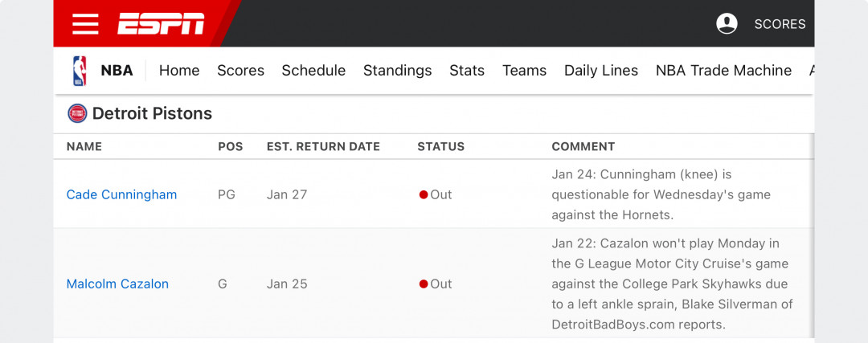Open the hamburger menu icon
The width and height of the screenshot is (868, 343).
[x=85, y=24]
